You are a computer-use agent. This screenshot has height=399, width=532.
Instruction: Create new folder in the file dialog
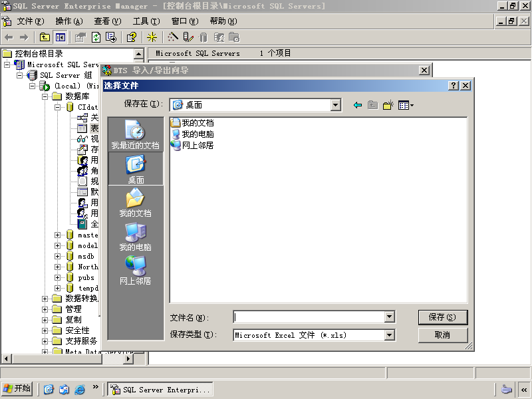pyautogui.click(x=388, y=105)
